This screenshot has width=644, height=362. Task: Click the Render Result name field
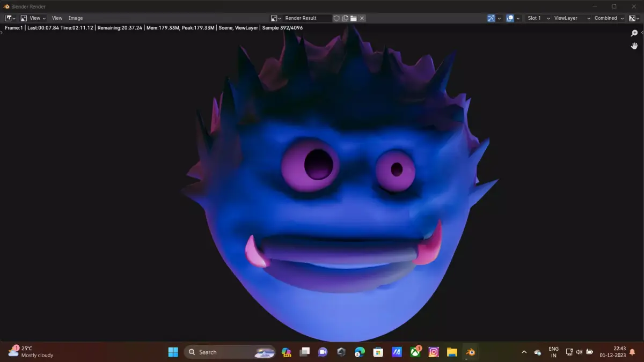click(x=307, y=18)
